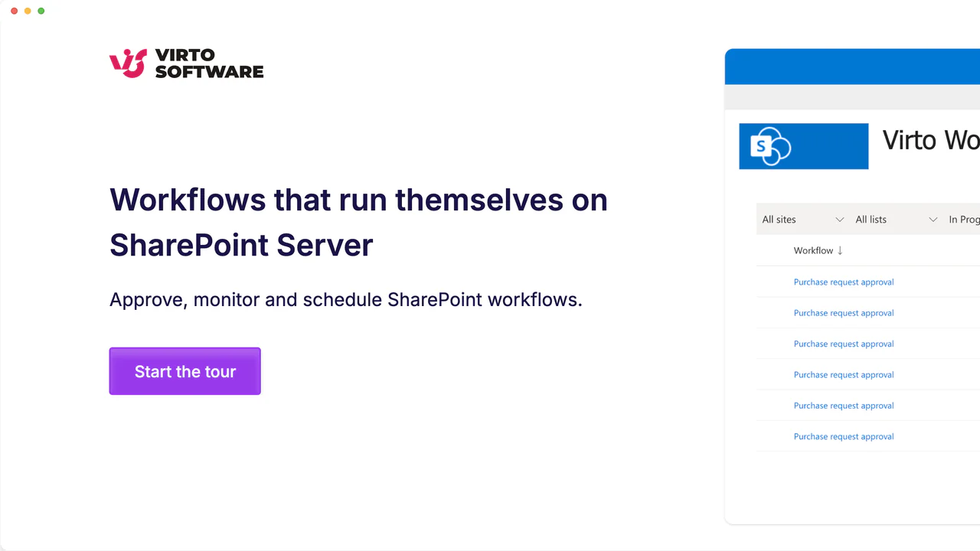Open the Virto Software logo
This screenshot has height=551, width=980.
point(187,64)
